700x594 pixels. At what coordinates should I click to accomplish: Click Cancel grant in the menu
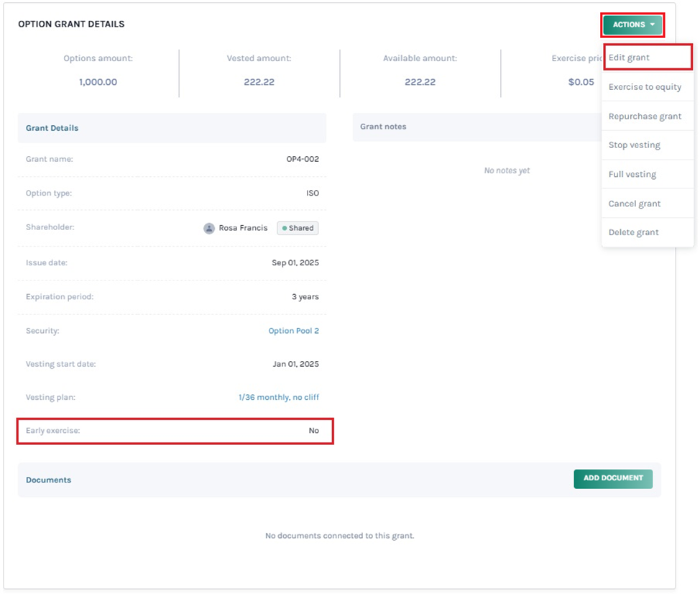[634, 204]
